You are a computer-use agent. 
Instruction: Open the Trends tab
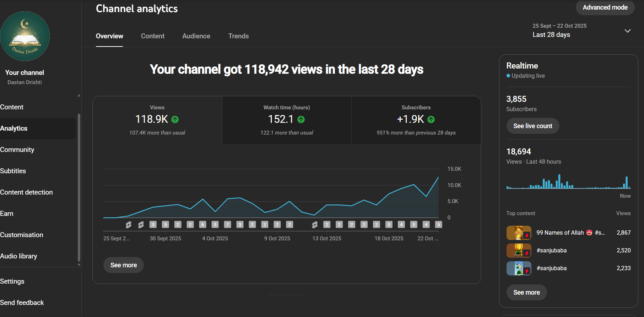click(238, 36)
